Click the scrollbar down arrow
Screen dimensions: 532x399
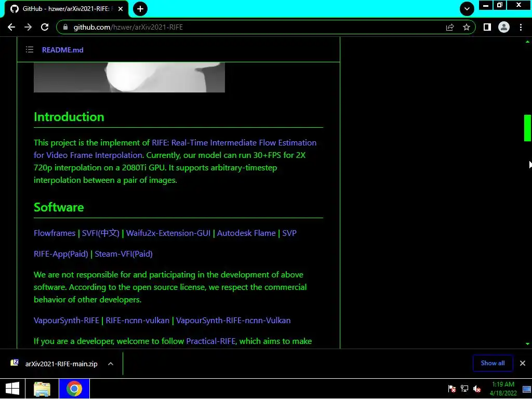point(527,344)
